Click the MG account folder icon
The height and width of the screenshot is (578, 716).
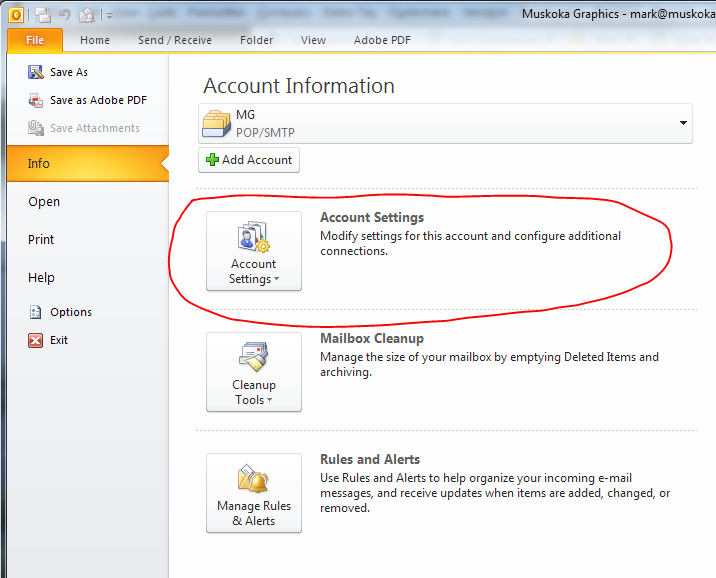(x=216, y=123)
